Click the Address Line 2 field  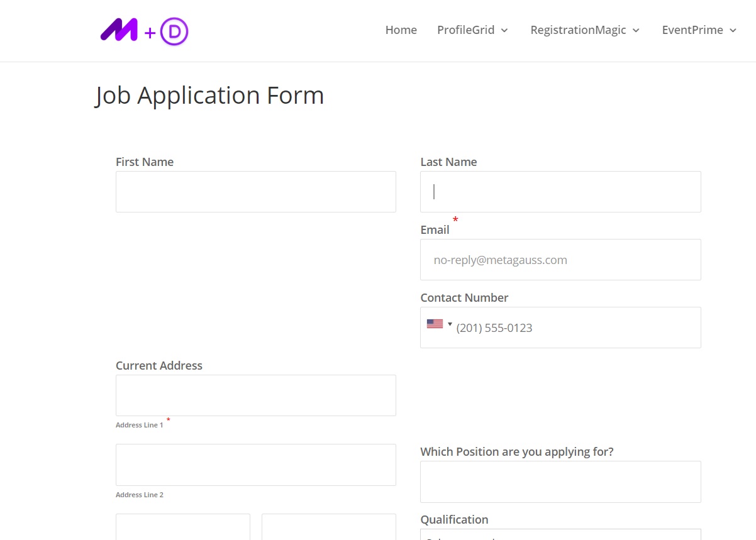click(x=255, y=465)
